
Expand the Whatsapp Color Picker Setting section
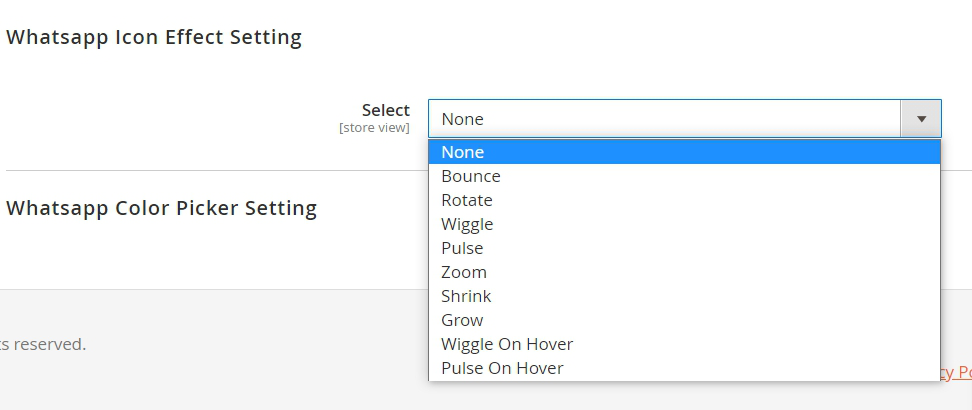pyautogui.click(x=162, y=208)
